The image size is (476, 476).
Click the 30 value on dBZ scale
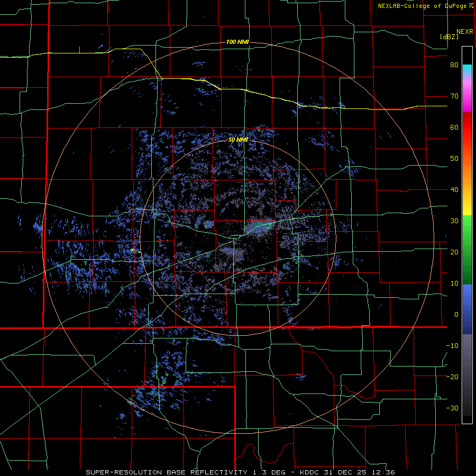coord(454,221)
